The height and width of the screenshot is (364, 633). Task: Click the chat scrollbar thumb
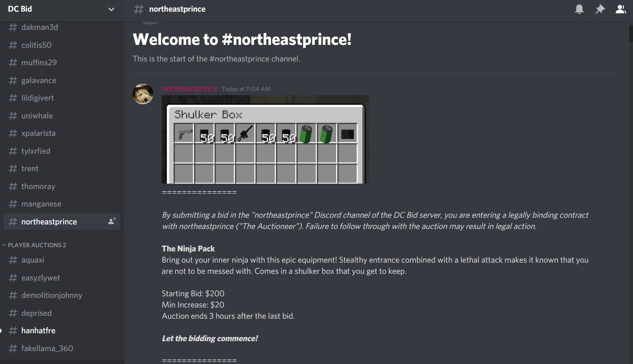coord(631,33)
